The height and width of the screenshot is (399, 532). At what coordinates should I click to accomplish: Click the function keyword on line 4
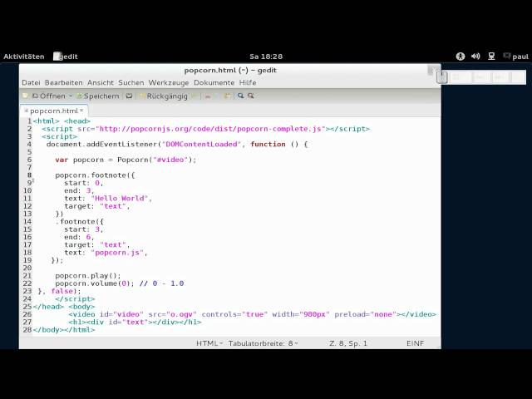click(x=268, y=144)
